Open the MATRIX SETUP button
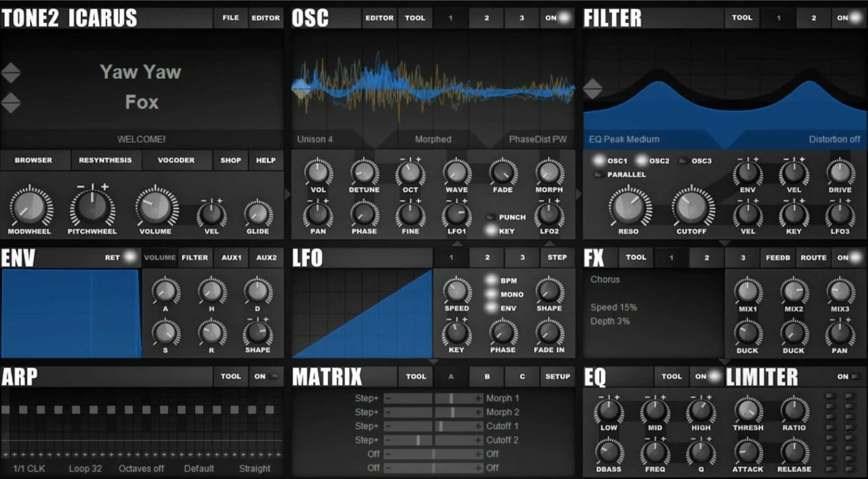The image size is (868, 479). [557, 376]
